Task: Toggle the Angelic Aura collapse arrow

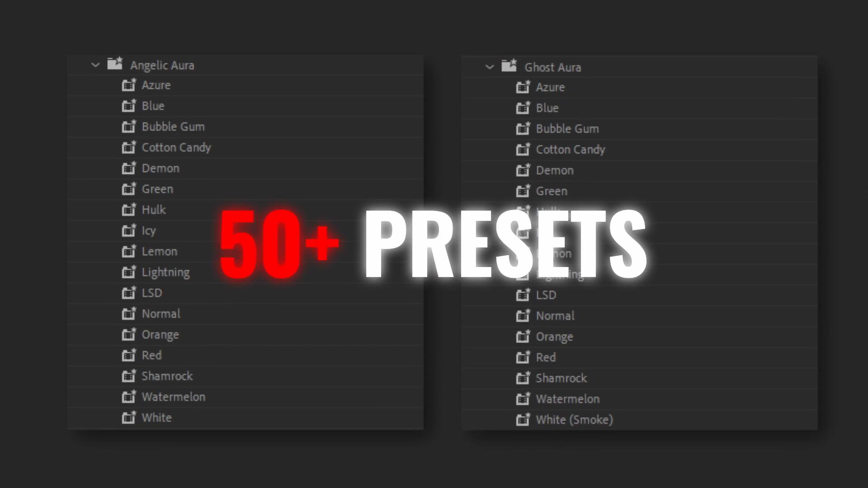Action: pyautogui.click(x=95, y=66)
